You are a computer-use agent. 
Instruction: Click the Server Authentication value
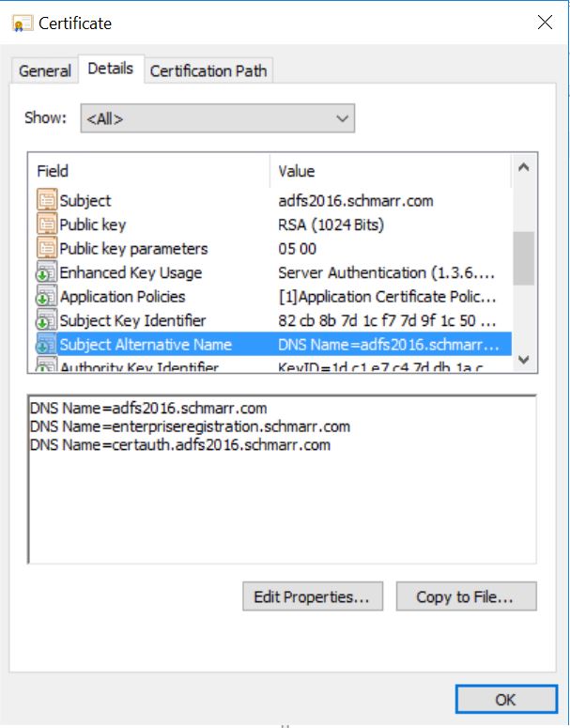(387, 272)
